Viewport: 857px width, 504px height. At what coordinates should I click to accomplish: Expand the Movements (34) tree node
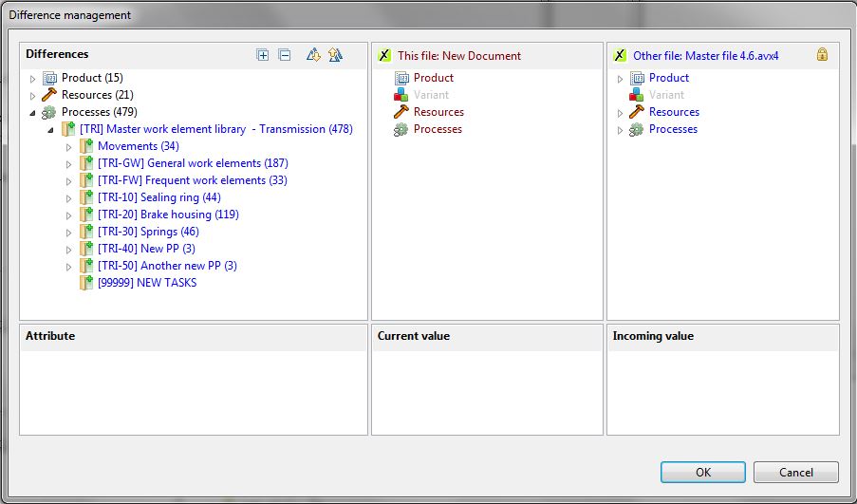[x=68, y=147]
